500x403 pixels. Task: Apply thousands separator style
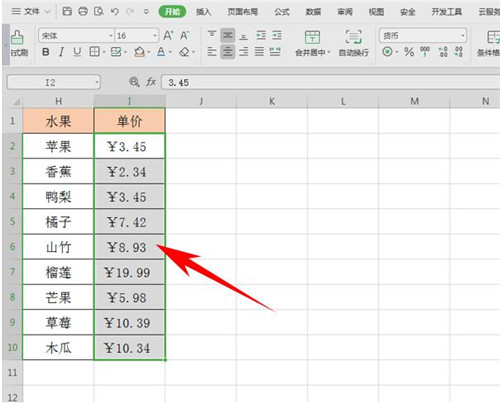click(x=425, y=52)
